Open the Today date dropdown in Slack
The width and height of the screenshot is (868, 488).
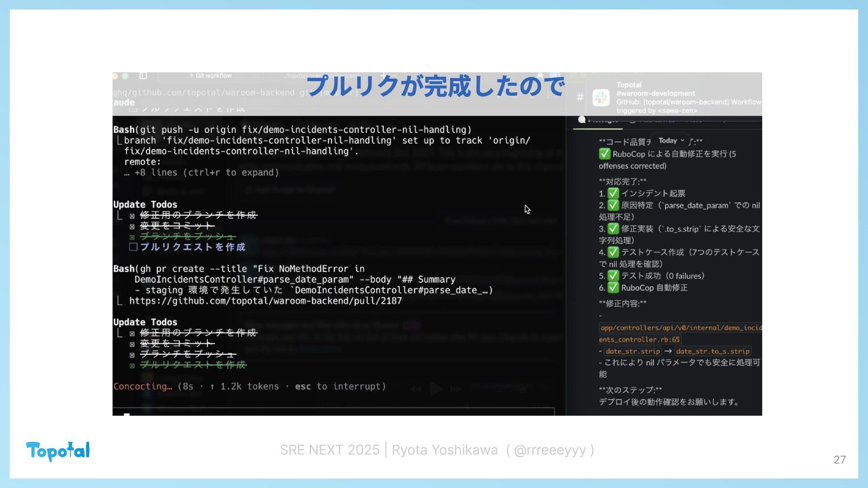click(x=671, y=141)
